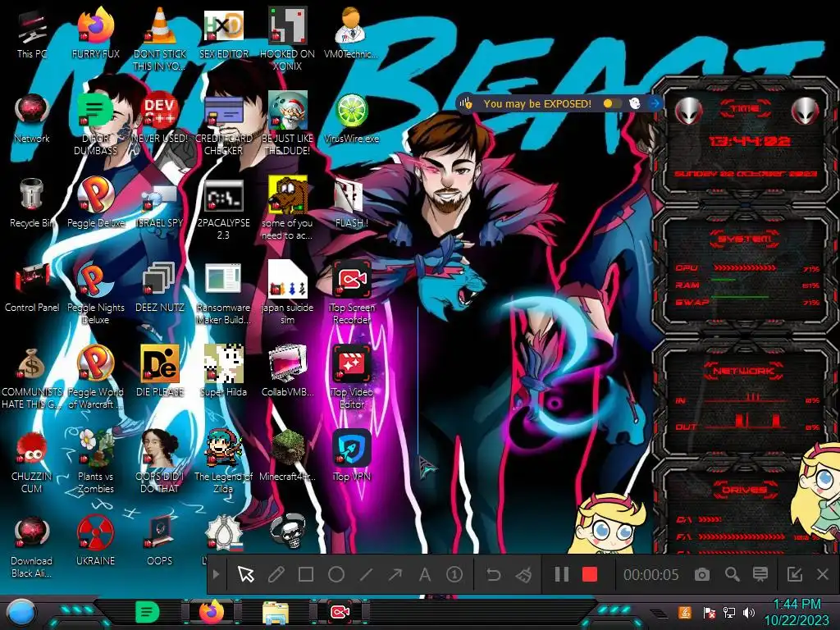The width and height of the screenshot is (840, 630).
Task: Take a screenshot with camera icon
Action: (x=702, y=575)
